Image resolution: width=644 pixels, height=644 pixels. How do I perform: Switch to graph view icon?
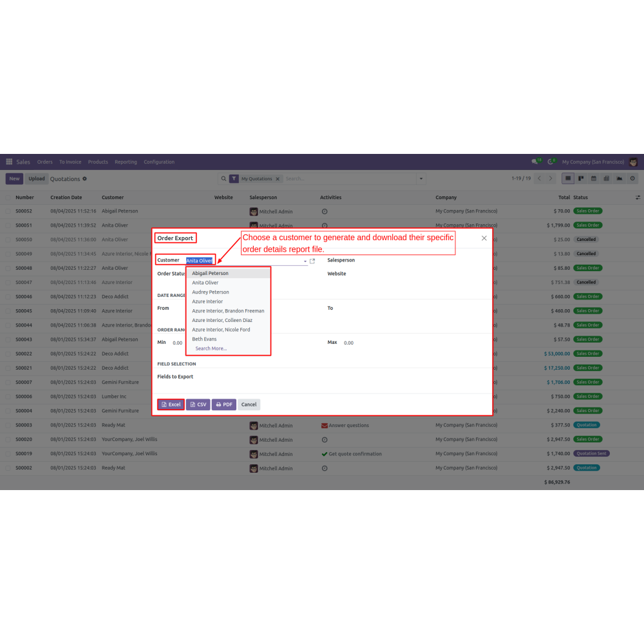pos(619,178)
